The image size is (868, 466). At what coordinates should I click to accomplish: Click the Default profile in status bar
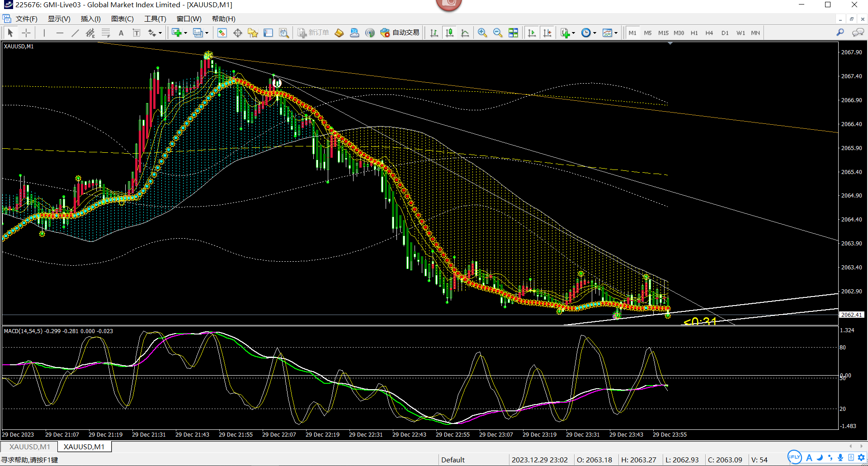pyautogui.click(x=453, y=460)
